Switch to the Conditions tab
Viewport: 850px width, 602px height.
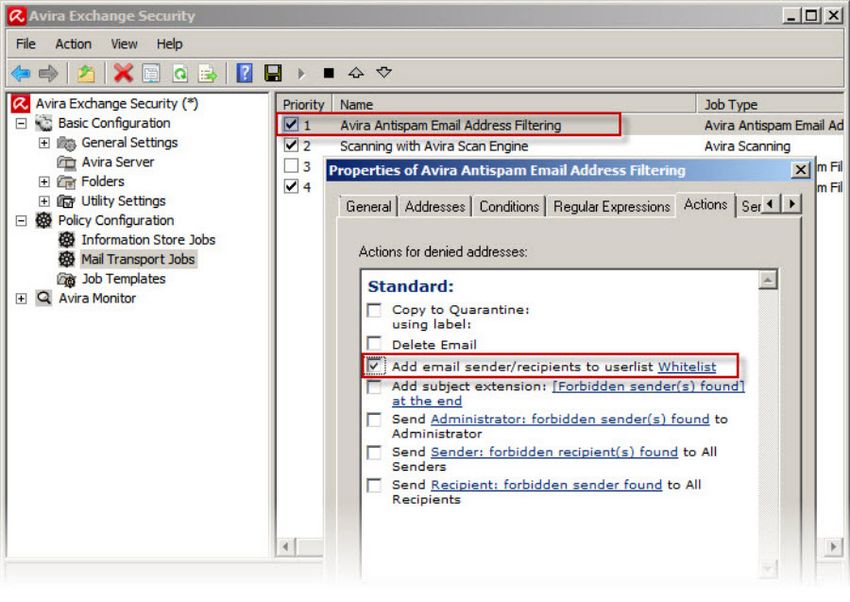pos(509,206)
